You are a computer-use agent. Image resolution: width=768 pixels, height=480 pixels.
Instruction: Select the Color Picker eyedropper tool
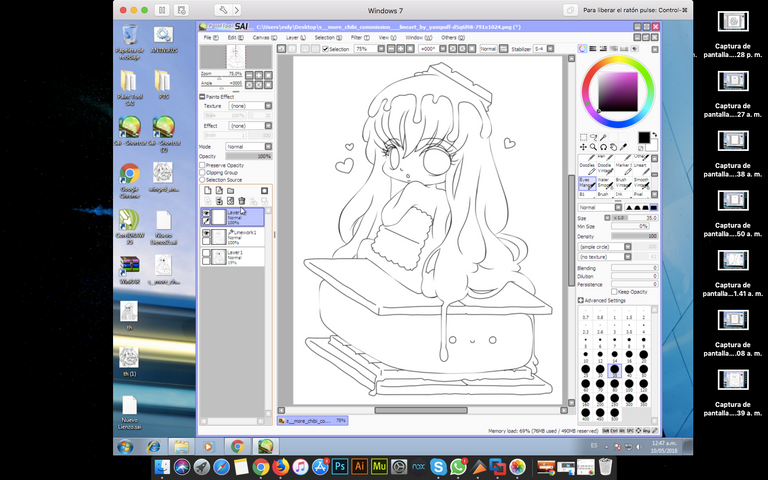point(624,147)
